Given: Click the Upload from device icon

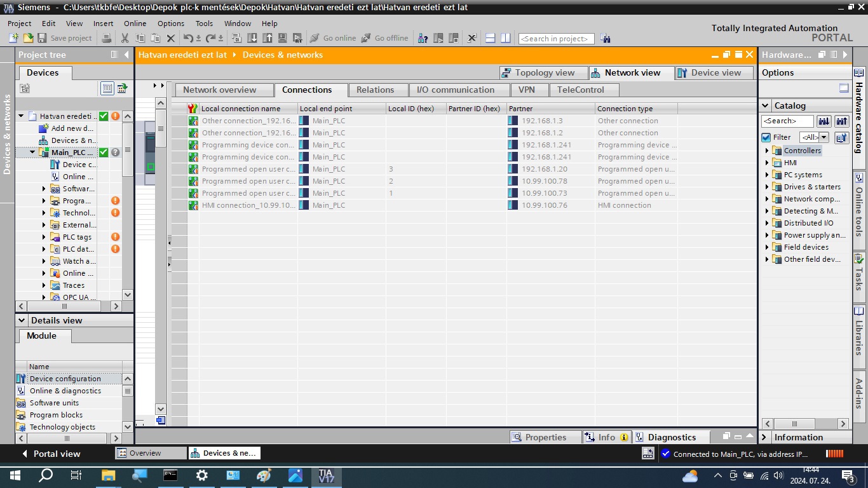Looking at the screenshot, I should [268, 38].
